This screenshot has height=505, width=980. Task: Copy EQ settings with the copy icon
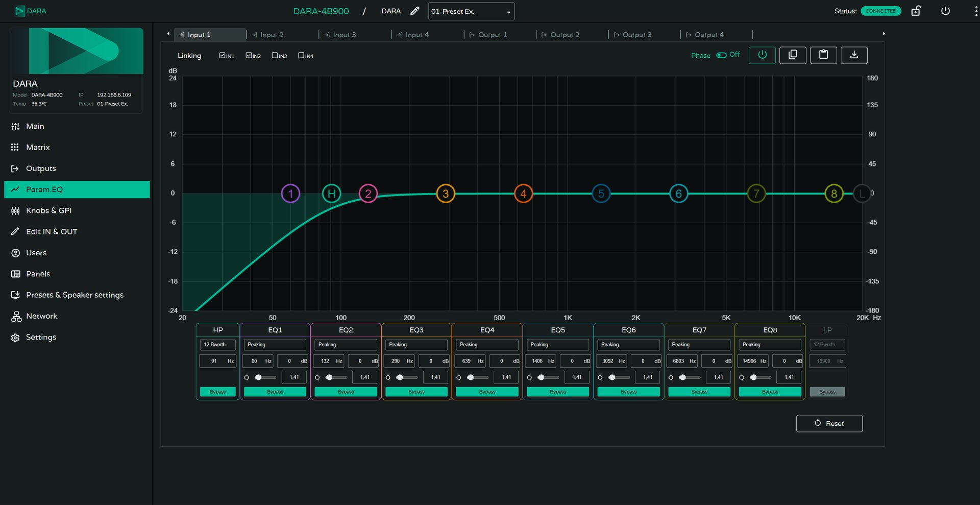click(793, 55)
